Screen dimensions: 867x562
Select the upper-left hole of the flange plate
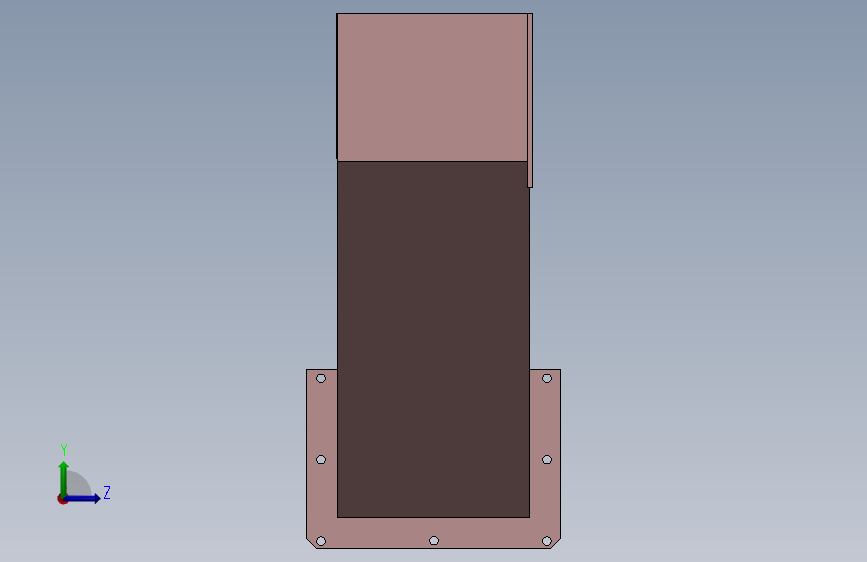click(321, 378)
